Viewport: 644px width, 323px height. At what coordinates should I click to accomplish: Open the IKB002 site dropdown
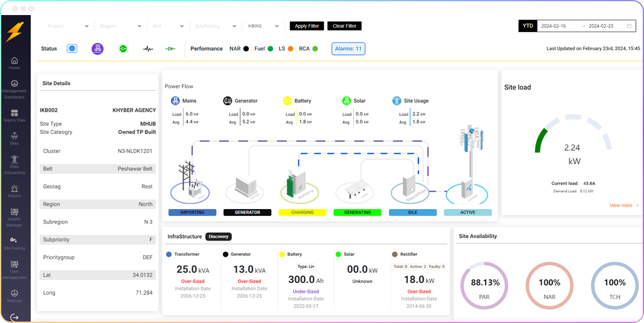point(263,26)
